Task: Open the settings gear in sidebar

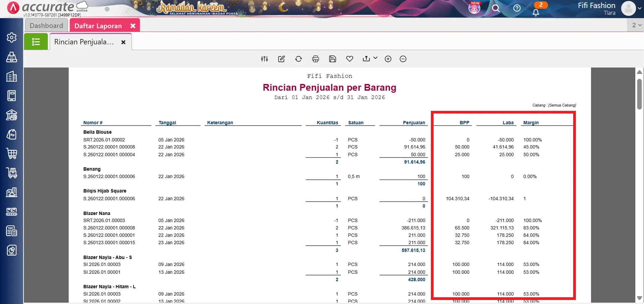Action: [x=12, y=37]
